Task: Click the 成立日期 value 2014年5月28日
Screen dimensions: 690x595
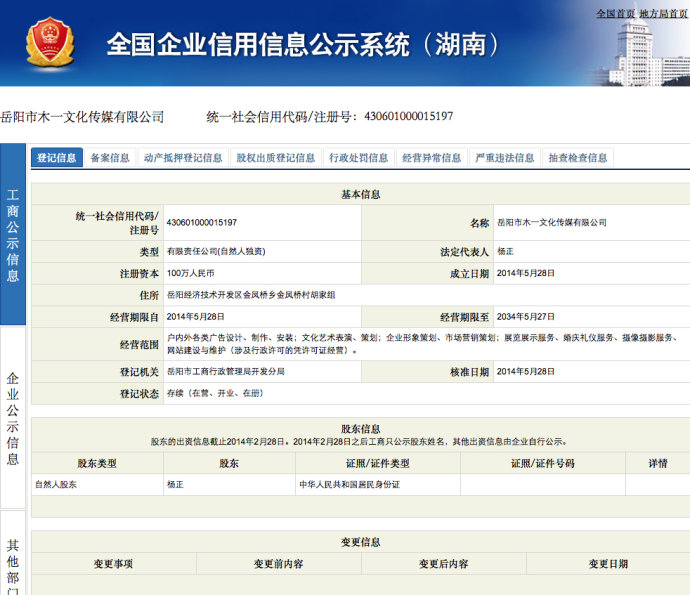Action: click(525, 273)
